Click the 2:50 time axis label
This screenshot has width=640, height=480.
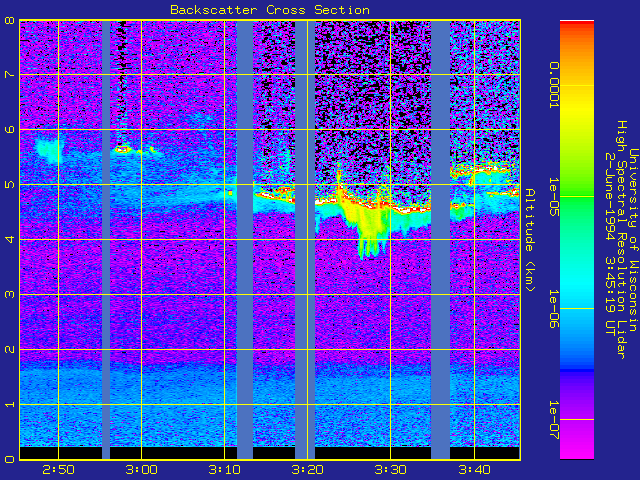pyautogui.click(x=58, y=470)
